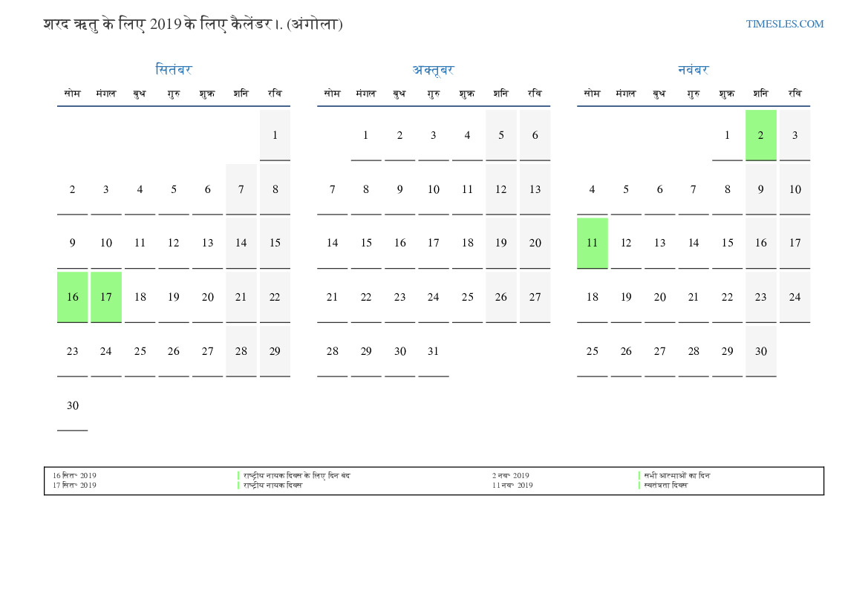Click legend date '2 नव॰ 2019'
868x614 pixels.
click(x=510, y=476)
